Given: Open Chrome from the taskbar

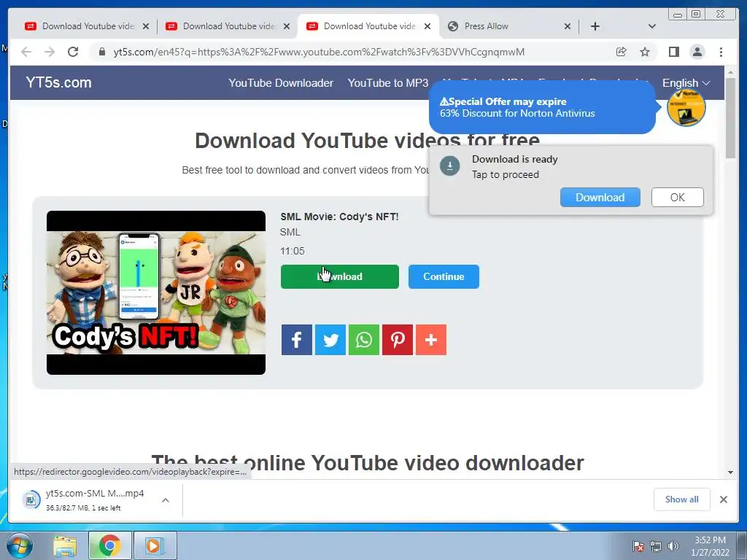Looking at the screenshot, I should pyautogui.click(x=109, y=545).
